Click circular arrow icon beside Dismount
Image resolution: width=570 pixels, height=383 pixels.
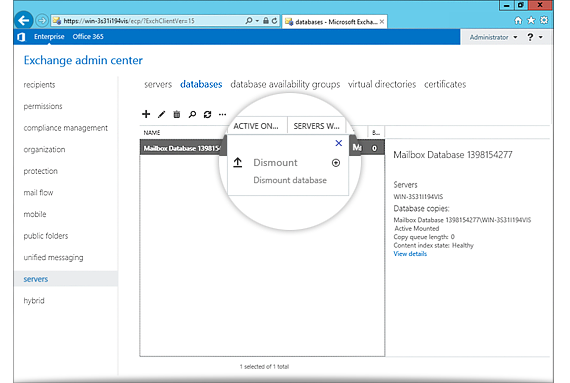[x=336, y=163]
